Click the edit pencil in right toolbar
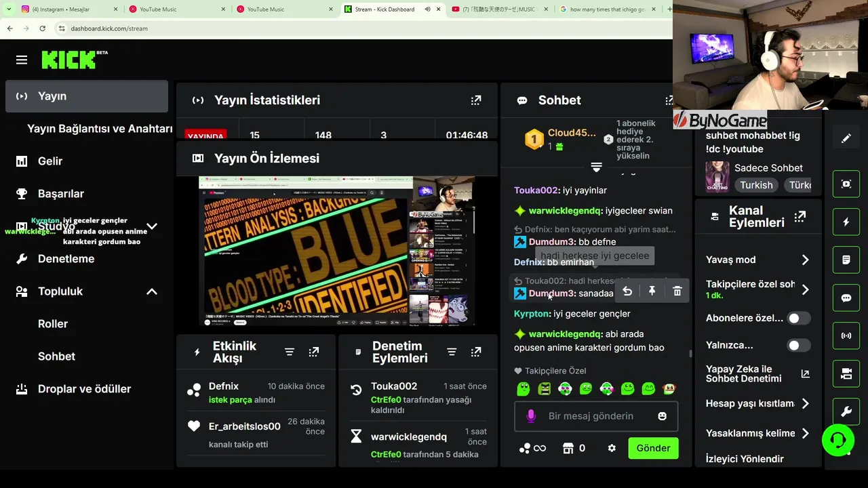The height and width of the screenshot is (488, 868). (x=846, y=138)
